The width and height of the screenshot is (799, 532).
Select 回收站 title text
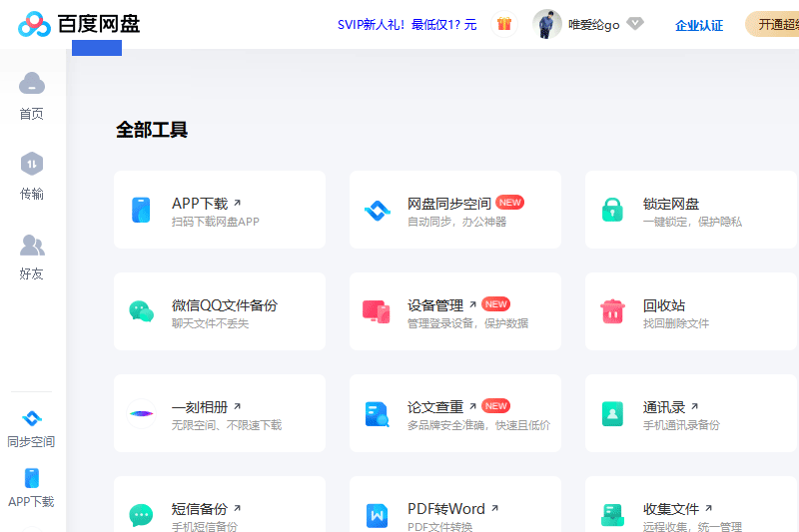pos(663,305)
